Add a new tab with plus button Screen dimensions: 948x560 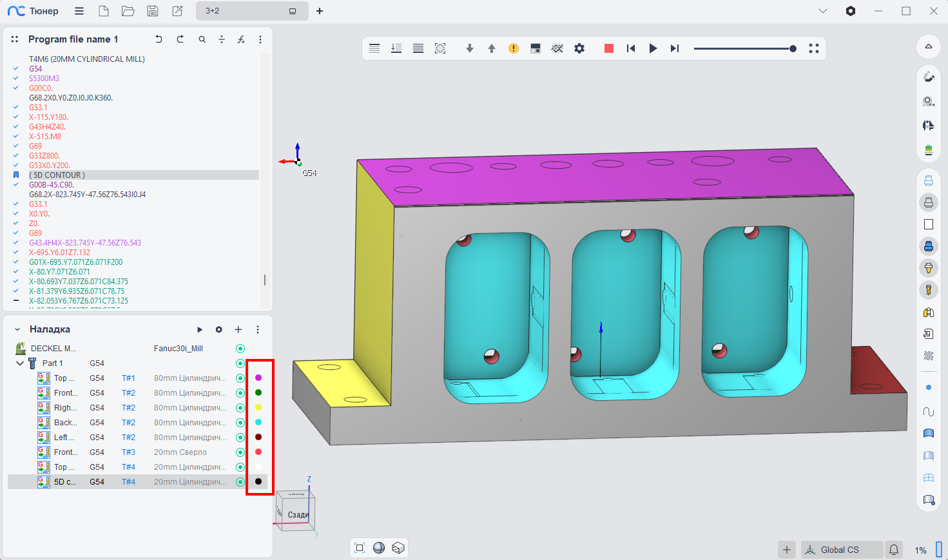coord(320,11)
